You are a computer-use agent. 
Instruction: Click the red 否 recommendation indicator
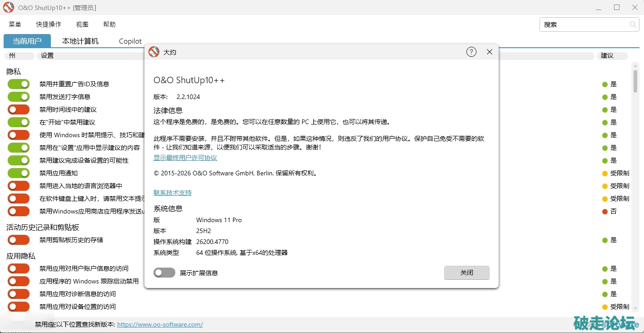click(604, 211)
